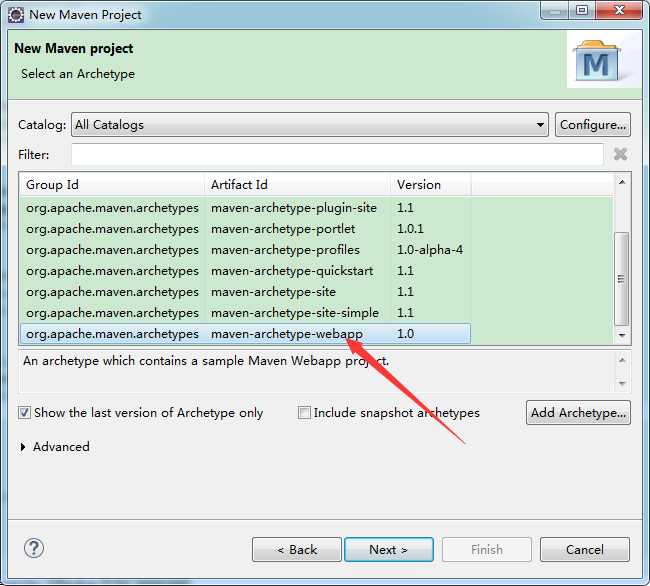This screenshot has height=586, width=650.
Task: Sort by Artifact Id column header
Action: click(297, 184)
